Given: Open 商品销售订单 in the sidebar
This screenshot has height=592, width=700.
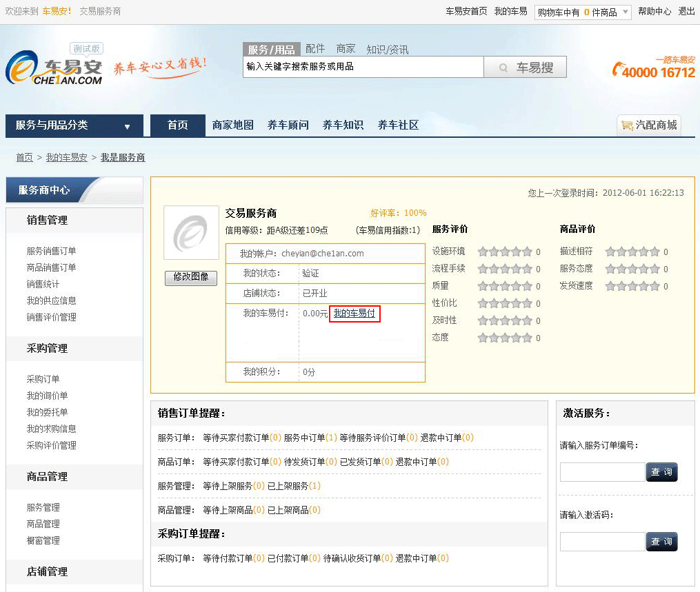Looking at the screenshot, I should coord(51,267).
